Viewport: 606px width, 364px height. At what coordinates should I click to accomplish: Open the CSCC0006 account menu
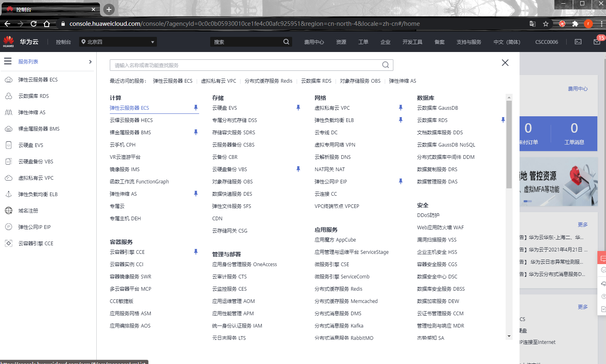547,42
